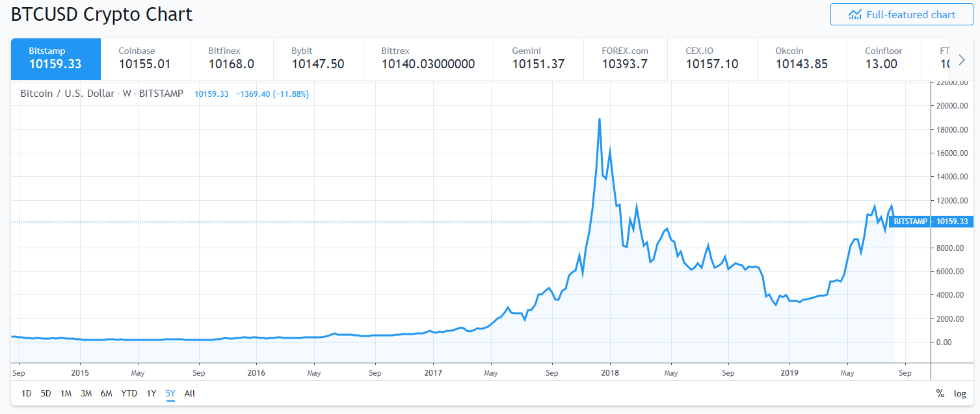Click the late-2017 price peak on chart line
980x414 pixels.
tap(599, 120)
